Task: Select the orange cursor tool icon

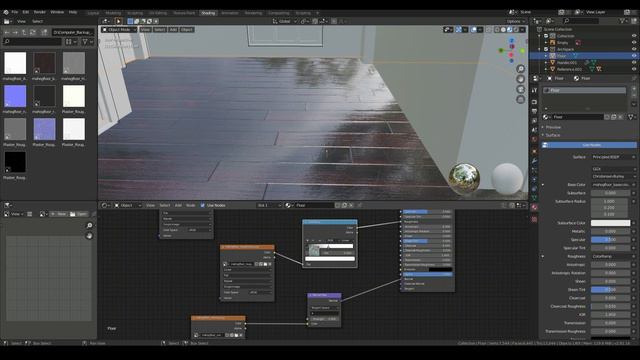Action: coord(118,21)
